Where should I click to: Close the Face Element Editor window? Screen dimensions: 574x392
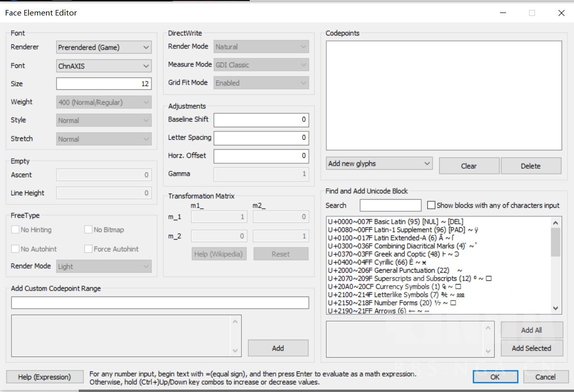click(x=561, y=13)
